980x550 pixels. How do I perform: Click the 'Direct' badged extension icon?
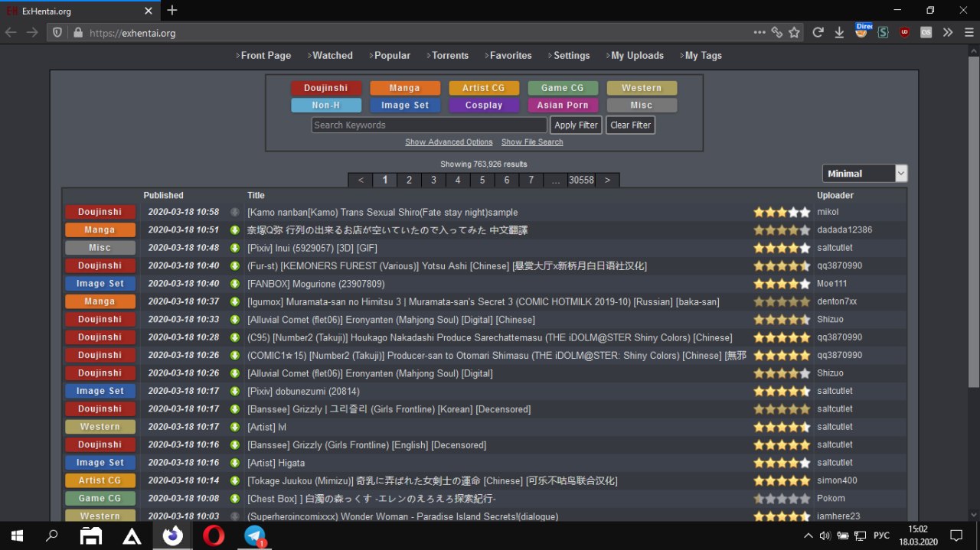862,31
